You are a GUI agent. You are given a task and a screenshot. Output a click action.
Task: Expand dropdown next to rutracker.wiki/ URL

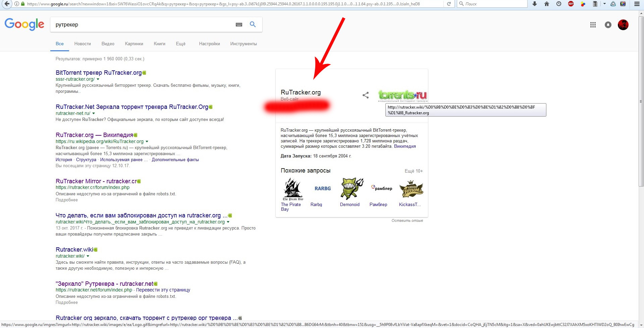(88, 256)
